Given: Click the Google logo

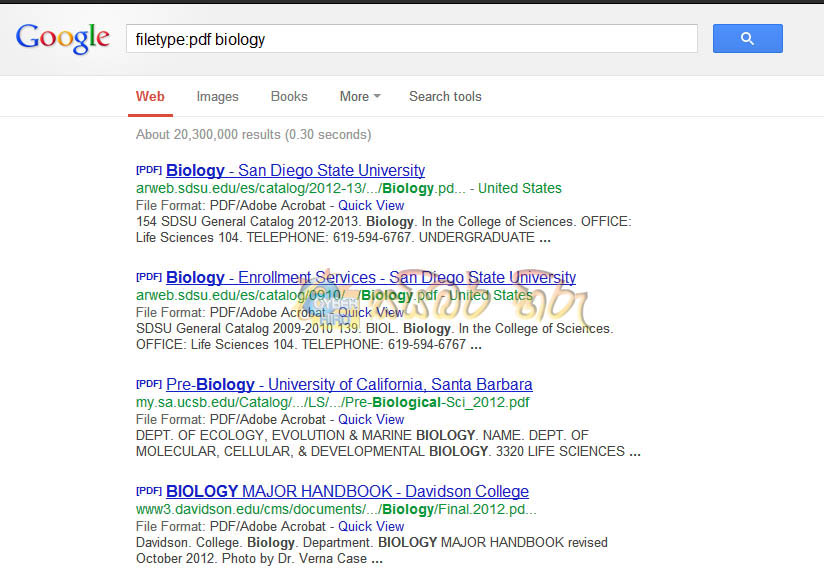Looking at the screenshot, I should [63, 38].
